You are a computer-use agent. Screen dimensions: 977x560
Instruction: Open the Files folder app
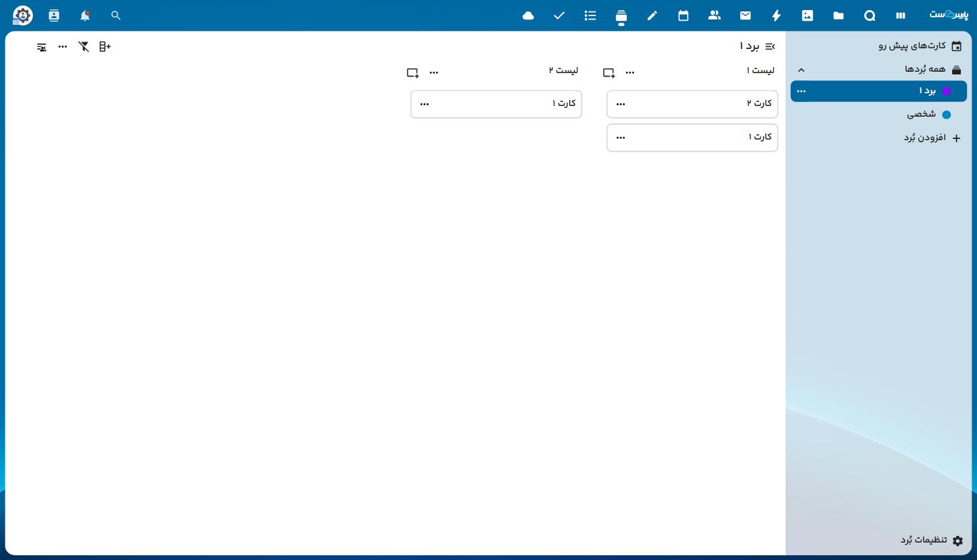click(x=839, y=15)
